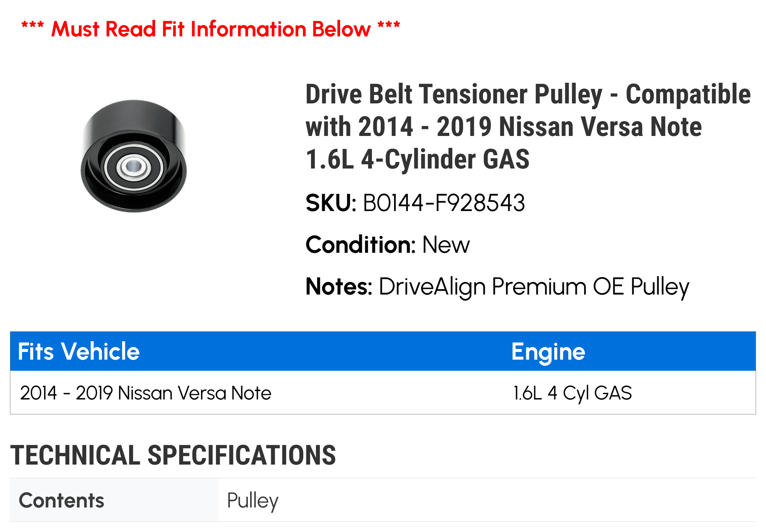Image resolution: width=766 pixels, height=532 pixels.
Task: Click the DriveAlign Premium OE Pulley note
Action: [534, 287]
